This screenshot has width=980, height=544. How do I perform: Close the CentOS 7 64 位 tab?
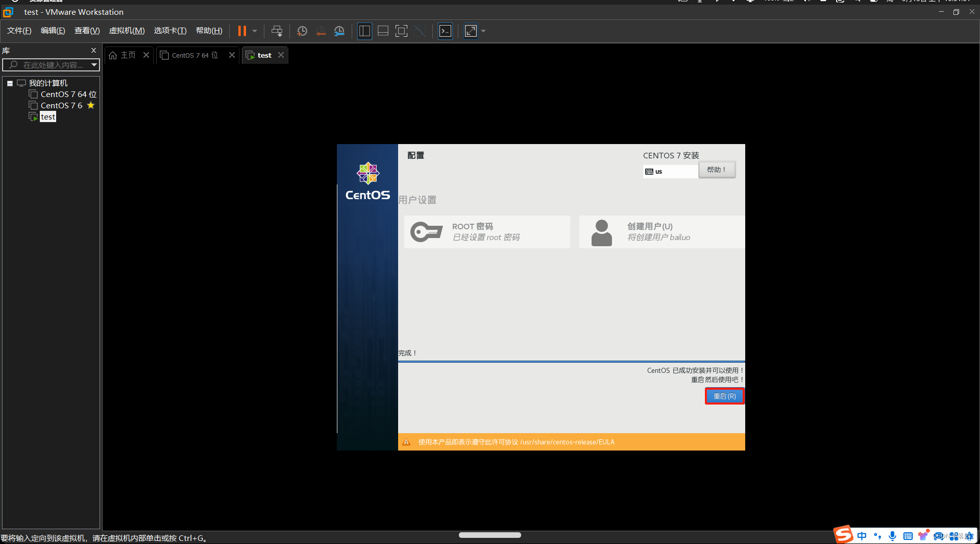tap(232, 55)
